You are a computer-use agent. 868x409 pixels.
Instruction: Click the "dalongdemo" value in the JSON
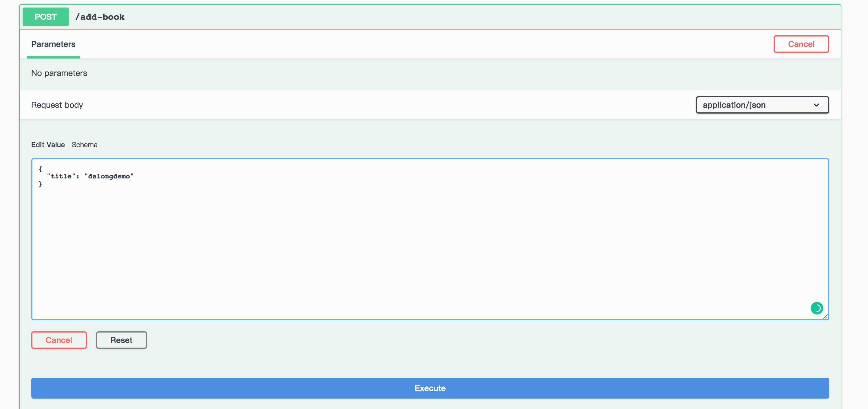[x=109, y=176]
